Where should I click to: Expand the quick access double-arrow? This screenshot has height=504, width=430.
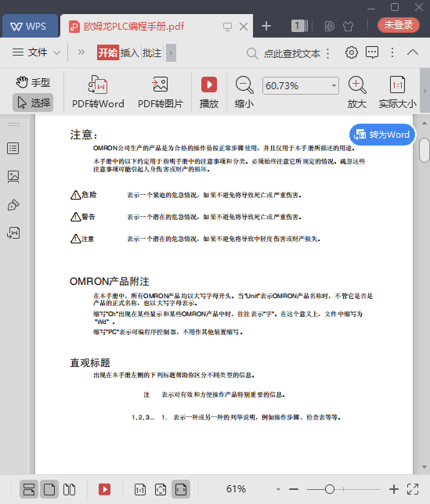[81, 52]
